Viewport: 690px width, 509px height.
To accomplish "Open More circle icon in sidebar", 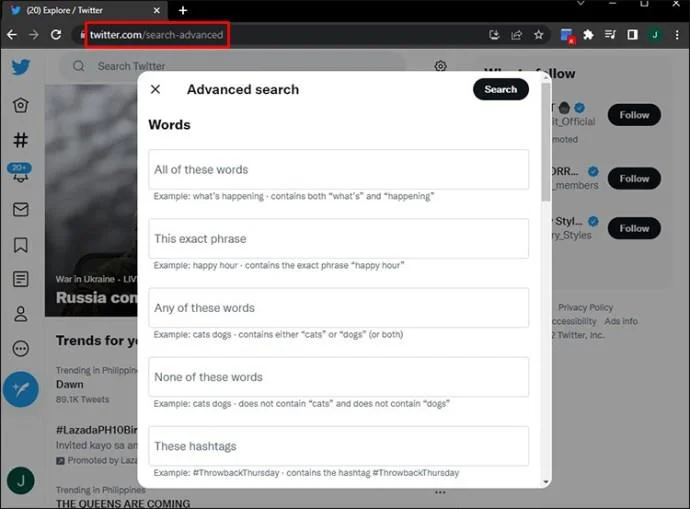I will pyautogui.click(x=21, y=349).
